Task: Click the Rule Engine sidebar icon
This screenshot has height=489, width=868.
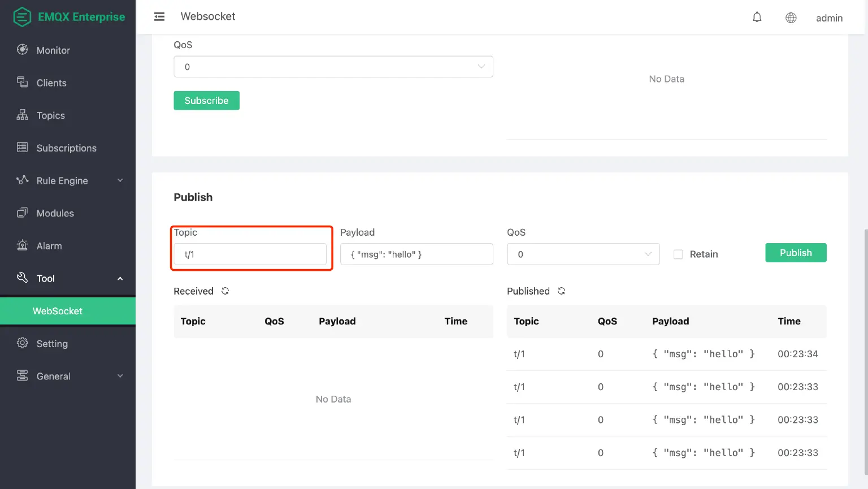Action: coord(23,180)
